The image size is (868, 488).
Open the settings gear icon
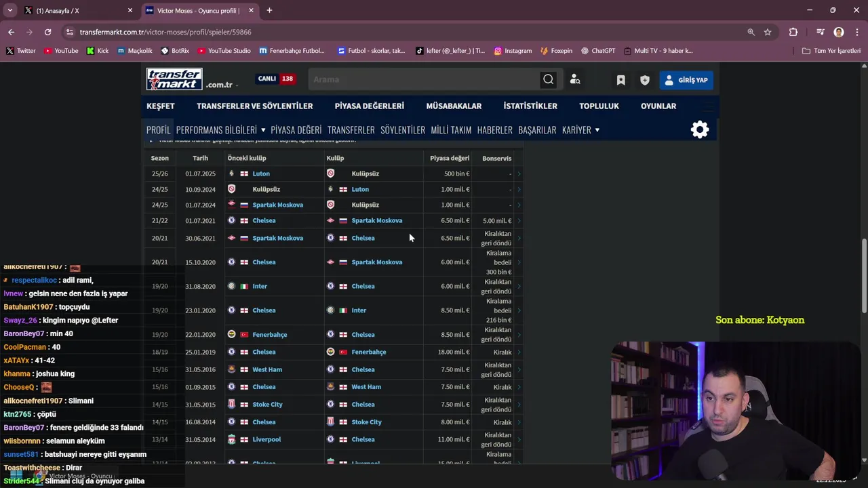coord(700,129)
